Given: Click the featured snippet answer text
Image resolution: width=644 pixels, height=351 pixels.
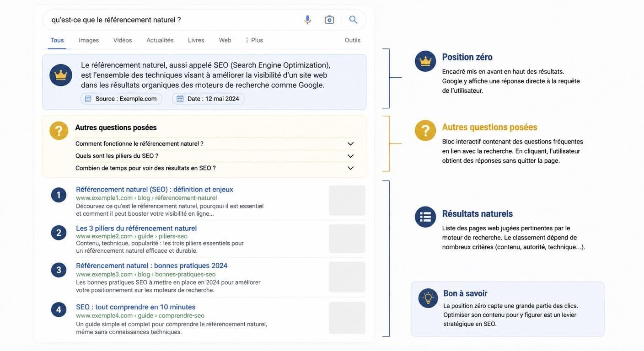Looking at the screenshot, I should pos(206,75).
